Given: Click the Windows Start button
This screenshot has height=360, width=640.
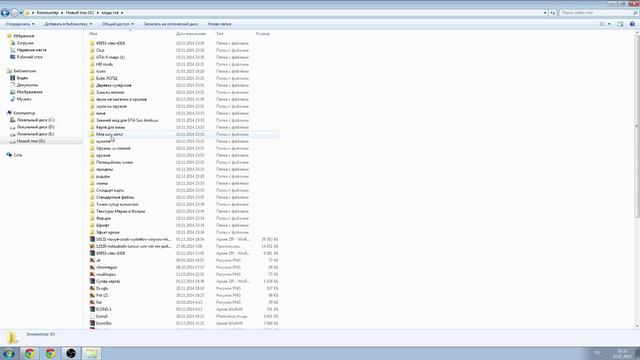Looking at the screenshot, I should pyautogui.click(x=9, y=353).
